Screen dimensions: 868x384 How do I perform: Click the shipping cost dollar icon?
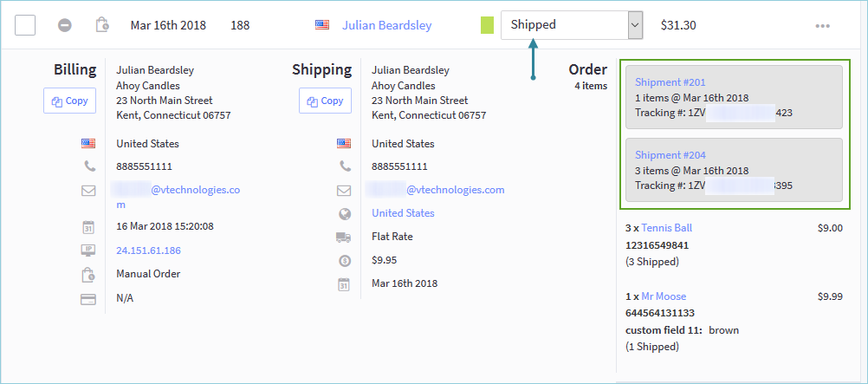pyautogui.click(x=344, y=260)
